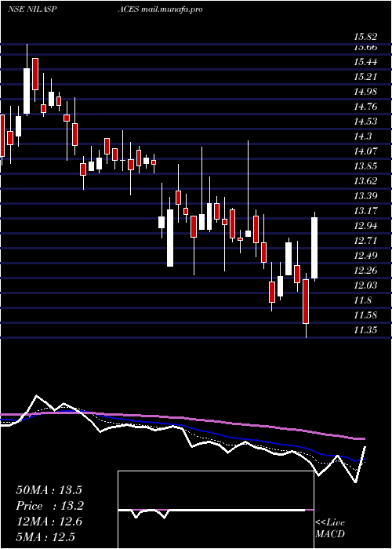Click the 14.07 price axis label
Viewport: 392px width, 549px height.
tap(365, 151)
